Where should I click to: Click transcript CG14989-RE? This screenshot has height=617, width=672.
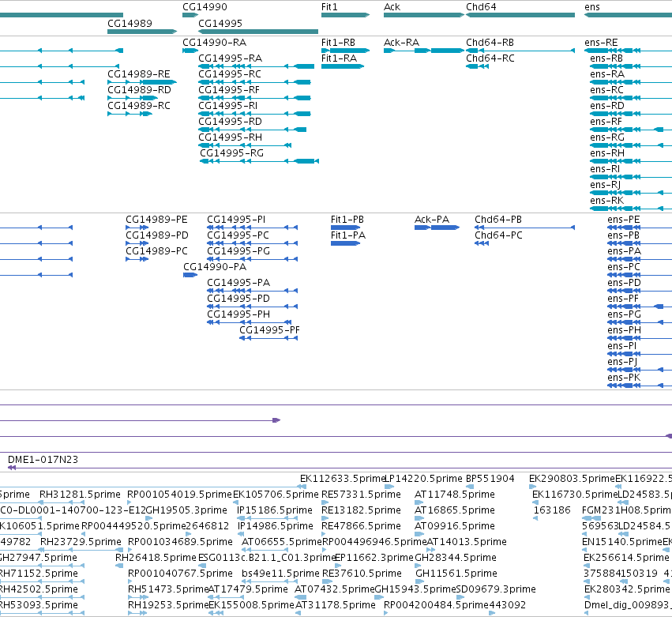tap(142, 82)
